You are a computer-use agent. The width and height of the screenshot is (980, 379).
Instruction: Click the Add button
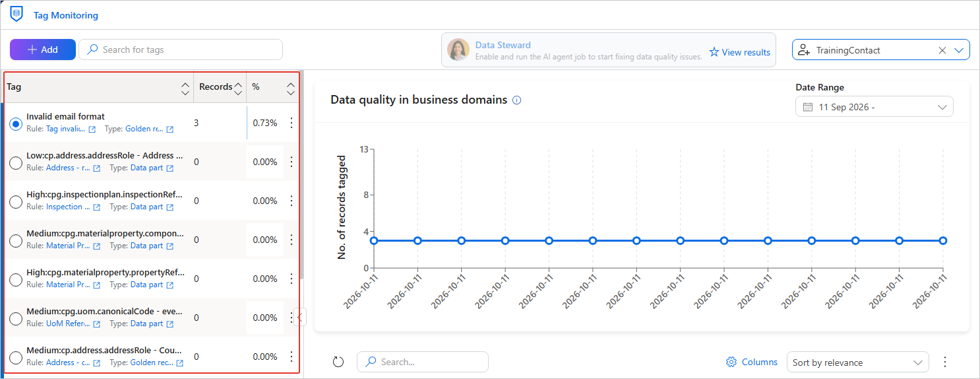[43, 50]
